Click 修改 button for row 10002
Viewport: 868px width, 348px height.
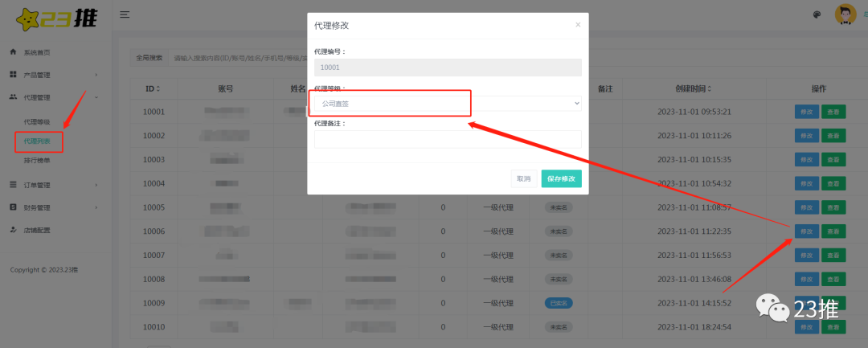[x=807, y=136]
